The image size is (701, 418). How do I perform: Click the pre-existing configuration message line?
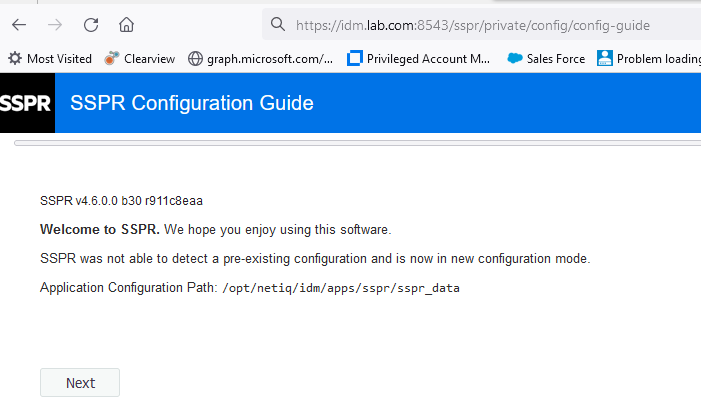pyautogui.click(x=315, y=259)
